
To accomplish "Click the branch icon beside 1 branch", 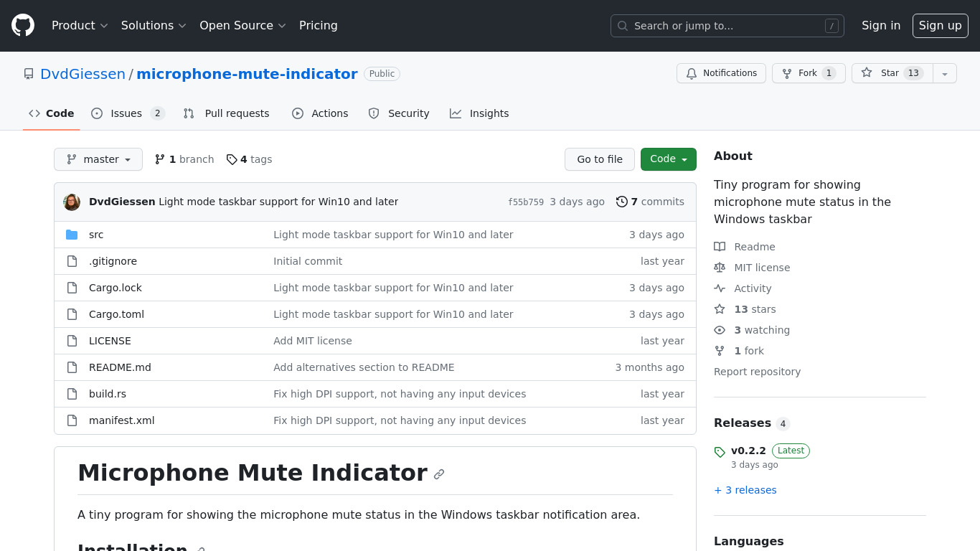I will [160, 159].
